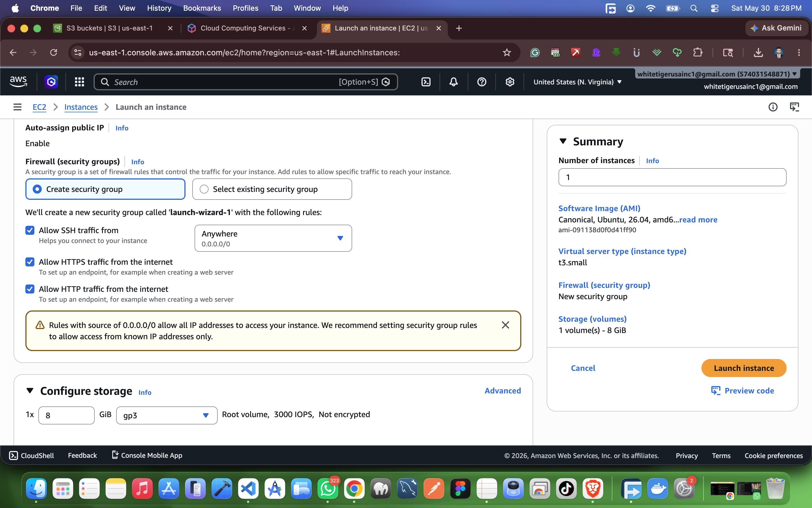
Task: Open the page info circle icon
Action: click(773, 107)
